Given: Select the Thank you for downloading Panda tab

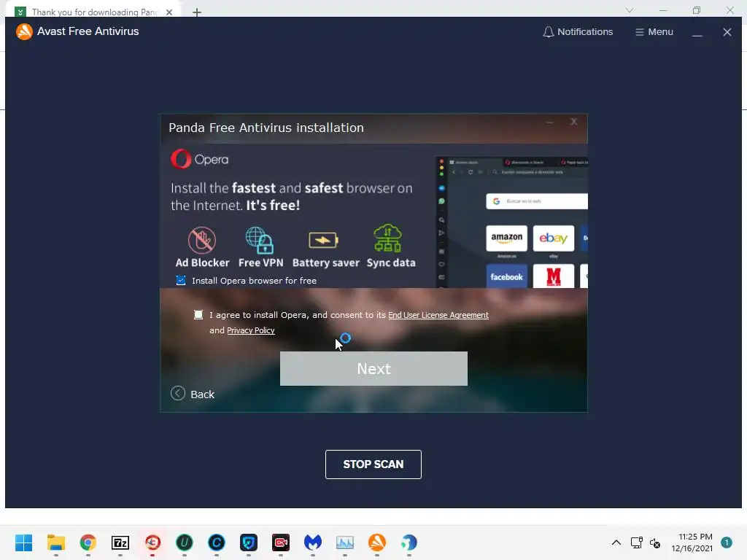Looking at the screenshot, I should click(x=94, y=12).
